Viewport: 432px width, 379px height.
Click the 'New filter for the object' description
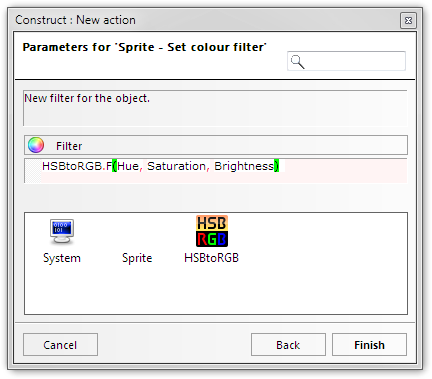(x=87, y=98)
